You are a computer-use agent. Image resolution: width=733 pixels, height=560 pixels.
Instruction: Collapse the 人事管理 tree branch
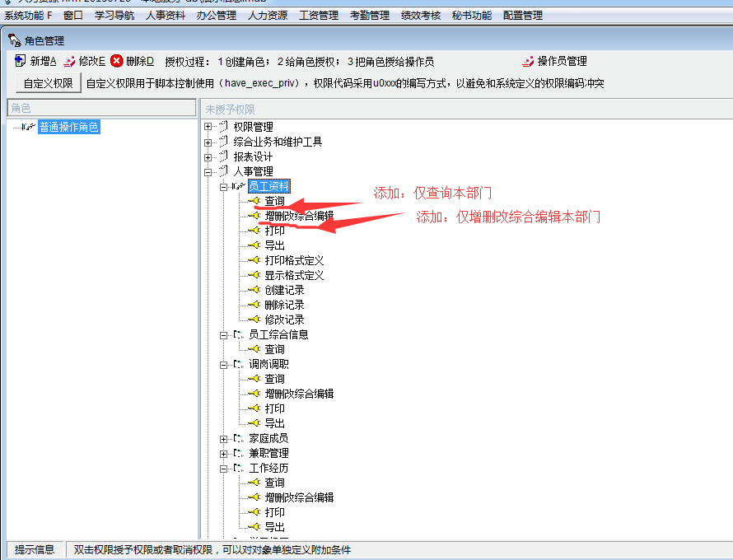(208, 171)
